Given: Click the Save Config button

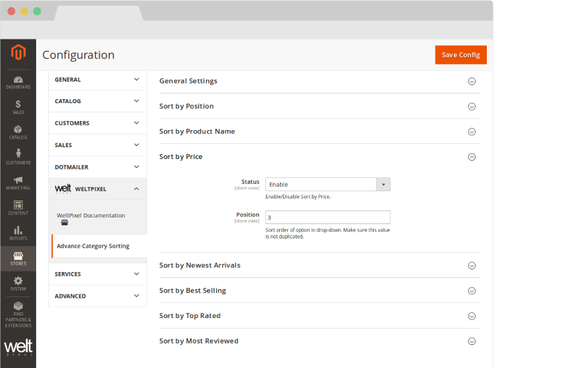Looking at the screenshot, I should [x=461, y=55].
